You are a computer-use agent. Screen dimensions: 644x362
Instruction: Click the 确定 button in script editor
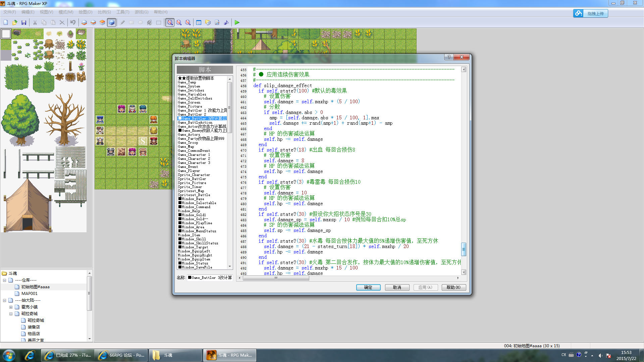point(368,287)
